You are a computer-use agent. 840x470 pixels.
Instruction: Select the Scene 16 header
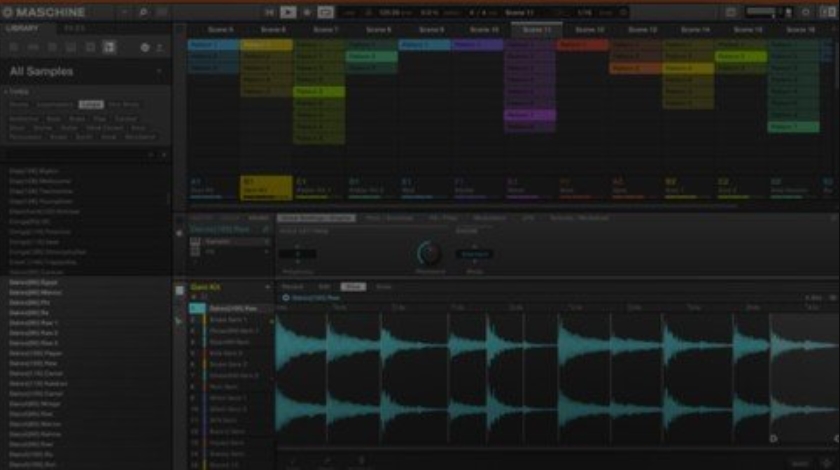click(800, 30)
